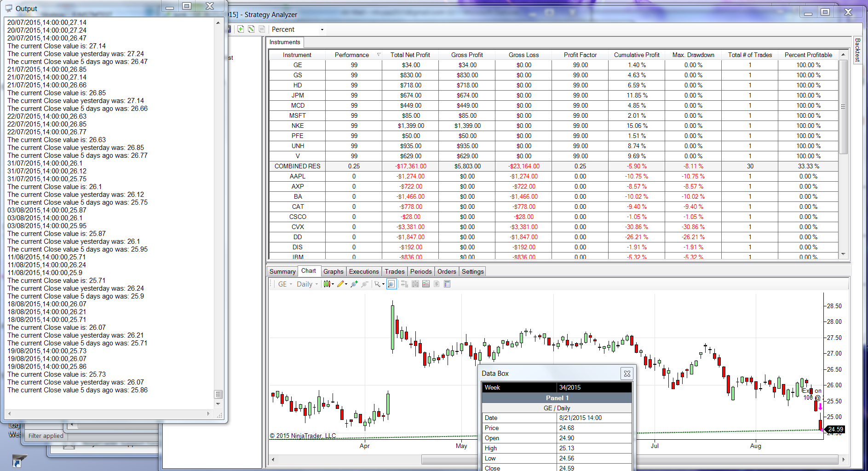Open the Graphs tab

click(333, 271)
